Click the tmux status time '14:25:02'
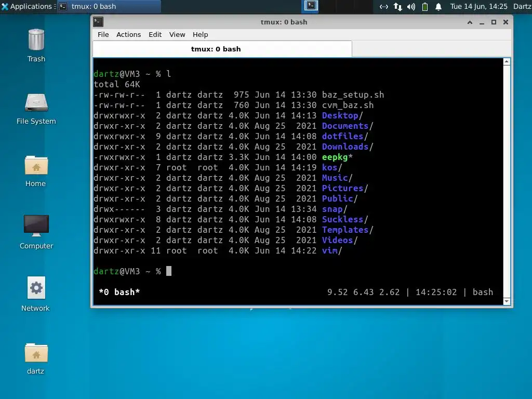This screenshot has height=399, width=532. tap(436, 292)
